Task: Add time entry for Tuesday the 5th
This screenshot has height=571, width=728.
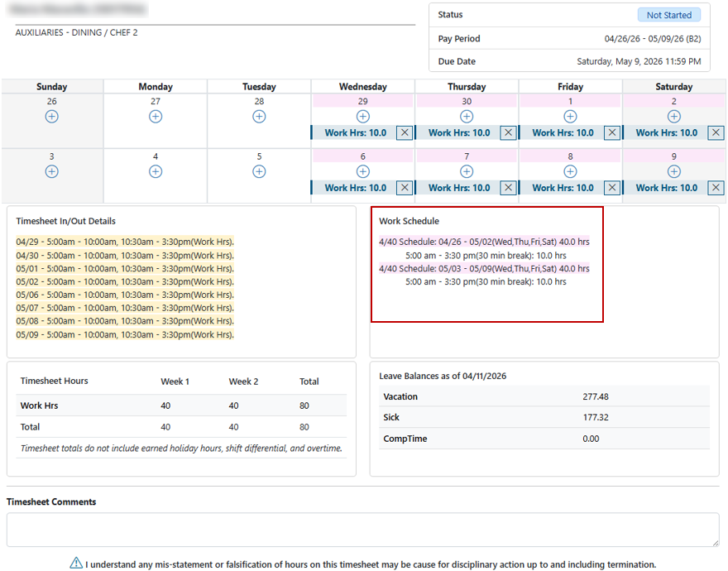Action: [x=259, y=171]
